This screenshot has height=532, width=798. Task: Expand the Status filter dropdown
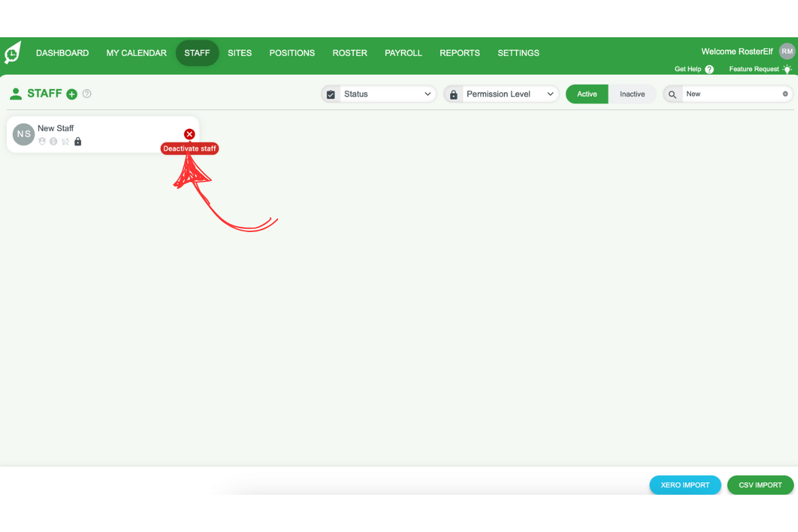[429, 94]
